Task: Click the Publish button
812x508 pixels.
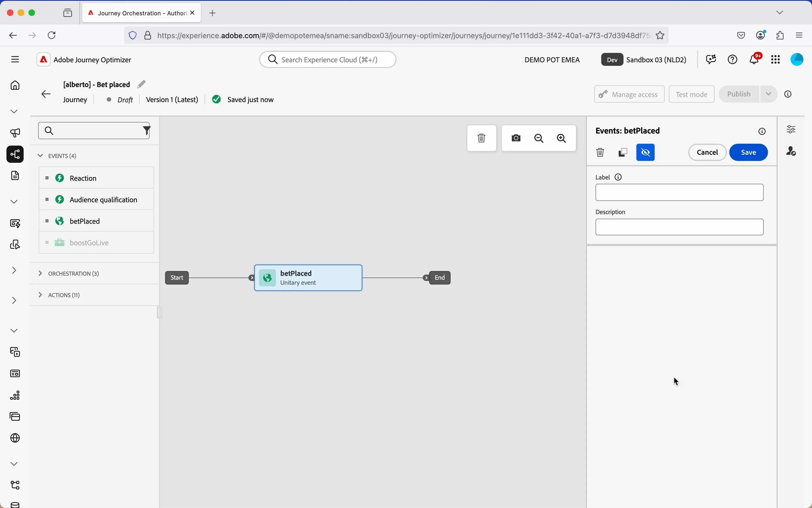Action: tap(739, 94)
